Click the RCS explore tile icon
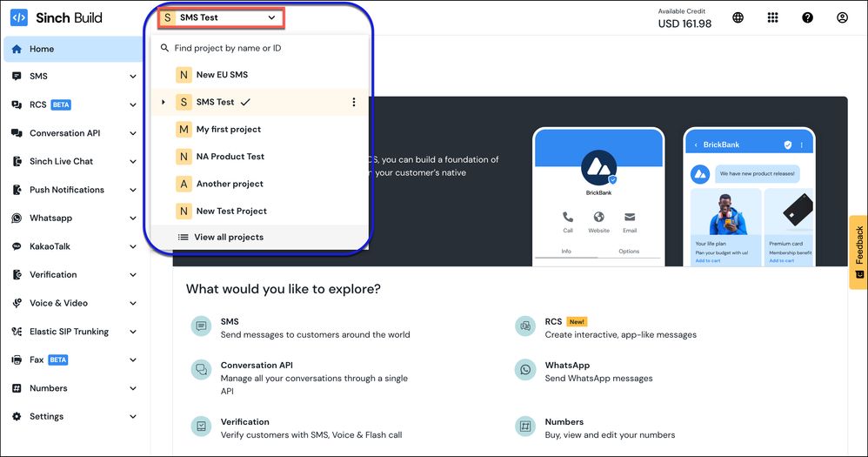The image size is (868, 457). pos(525,326)
